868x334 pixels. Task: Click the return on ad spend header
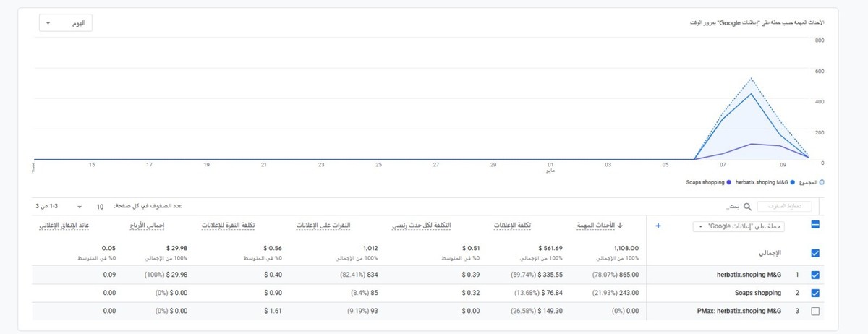[75, 226]
